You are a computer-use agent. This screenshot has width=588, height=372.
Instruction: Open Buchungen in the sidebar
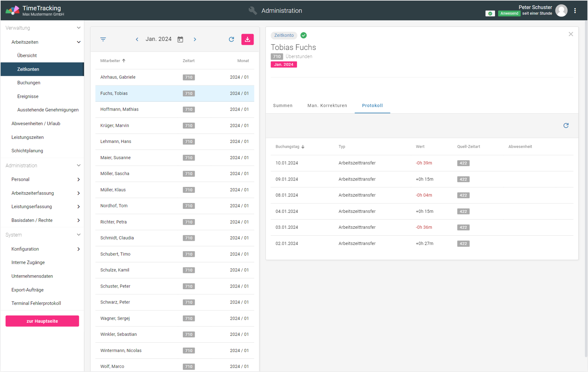click(x=29, y=83)
